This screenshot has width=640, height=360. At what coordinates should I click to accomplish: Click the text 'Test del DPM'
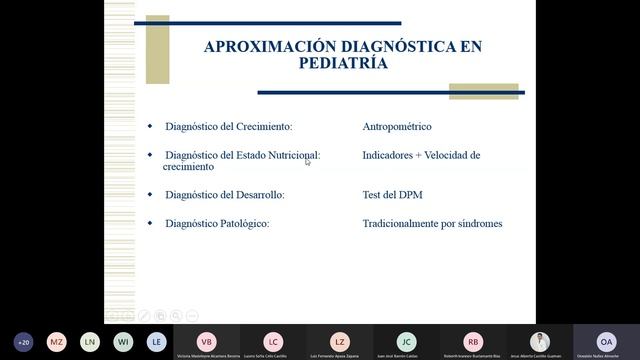[392, 195]
